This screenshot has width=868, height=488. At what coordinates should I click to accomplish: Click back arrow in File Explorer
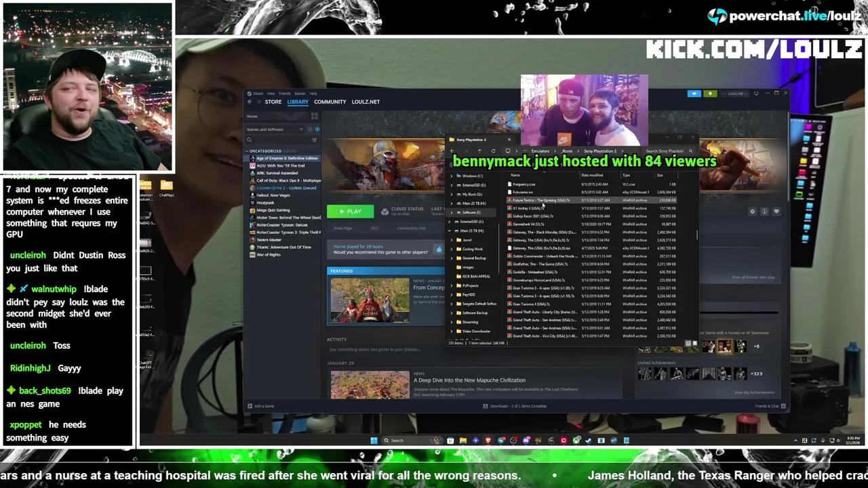pos(452,151)
